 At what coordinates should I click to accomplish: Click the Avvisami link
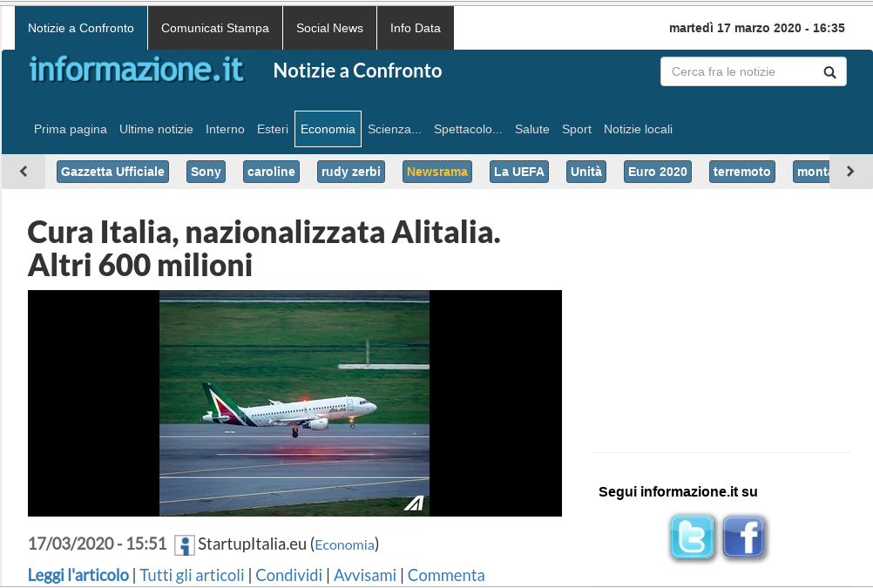click(x=365, y=575)
